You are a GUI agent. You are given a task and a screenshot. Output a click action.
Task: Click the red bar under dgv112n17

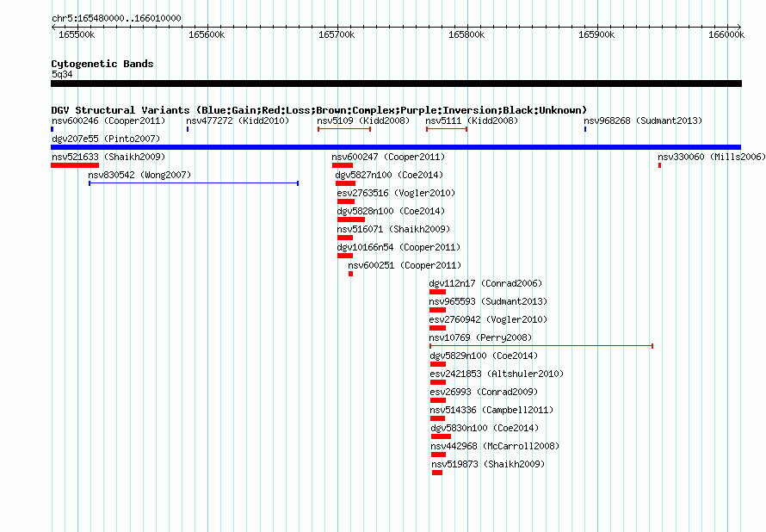tap(437, 292)
